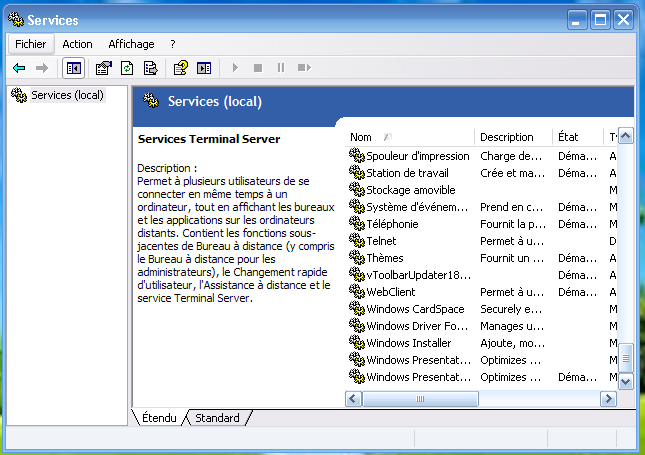Open the Affichage menu
The height and width of the screenshot is (455, 645).
[131, 44]
